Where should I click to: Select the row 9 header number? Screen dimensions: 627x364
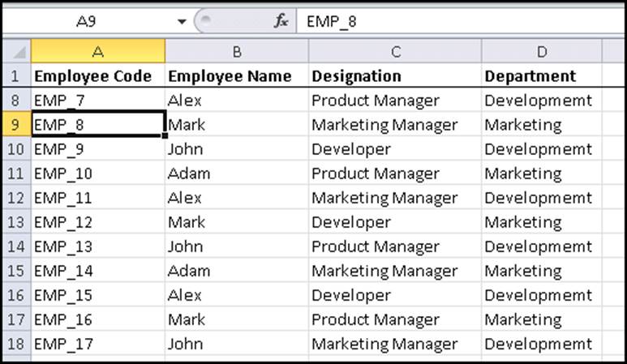(16, 125)
